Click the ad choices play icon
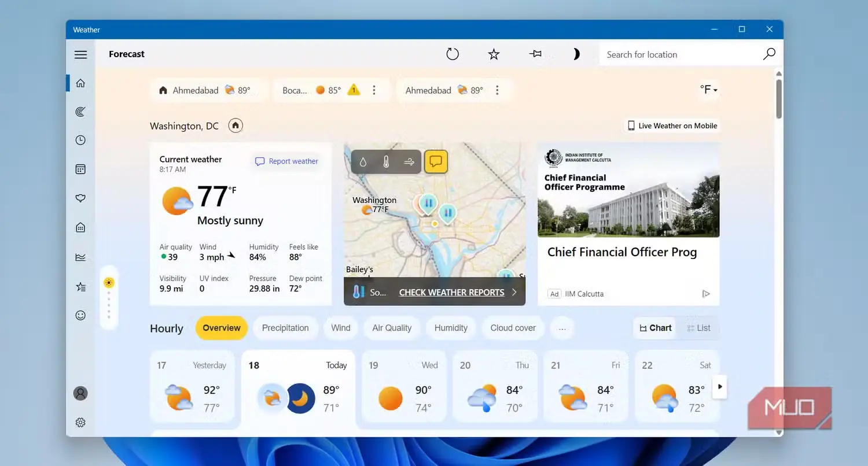The width and height of the screenshot is (868, 466). tap(706, 294)
